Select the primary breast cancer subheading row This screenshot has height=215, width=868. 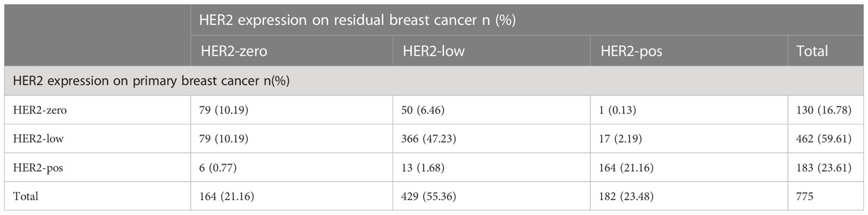(x=434, y=81)
